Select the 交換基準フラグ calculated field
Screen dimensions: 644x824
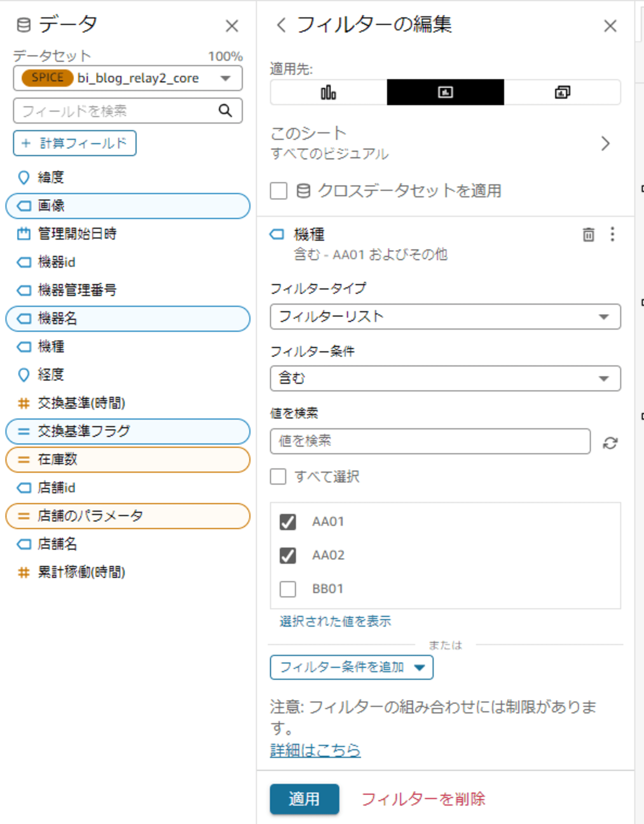128,431
